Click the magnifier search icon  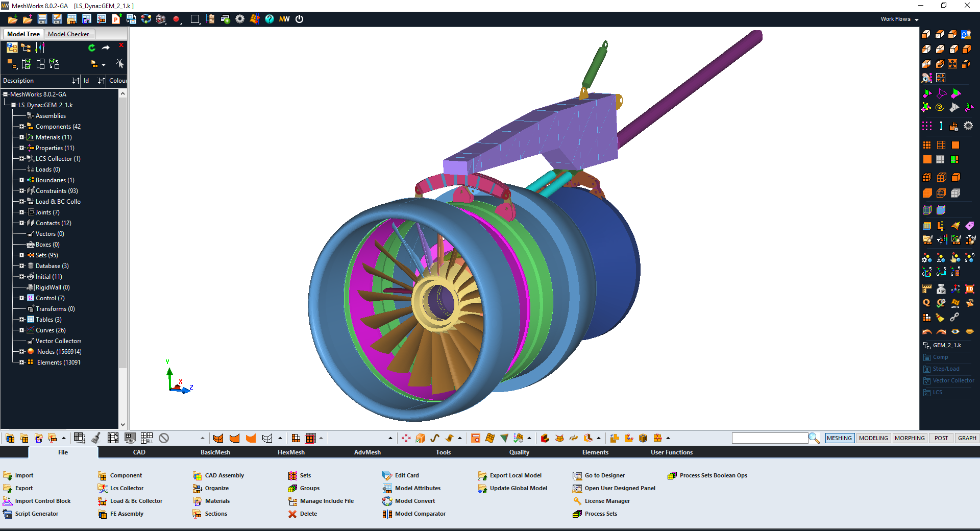tap(814, 438)
